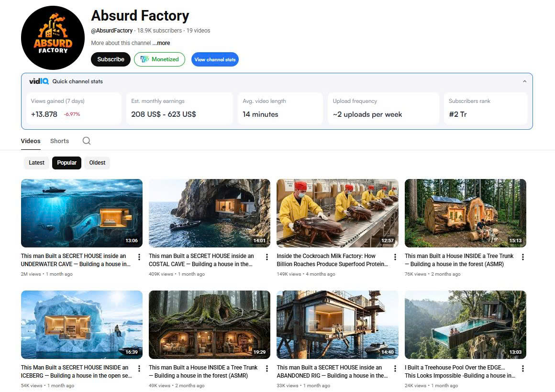555x392 pixels.
Task: Click the View channel stats button
Action: (215, 59)
